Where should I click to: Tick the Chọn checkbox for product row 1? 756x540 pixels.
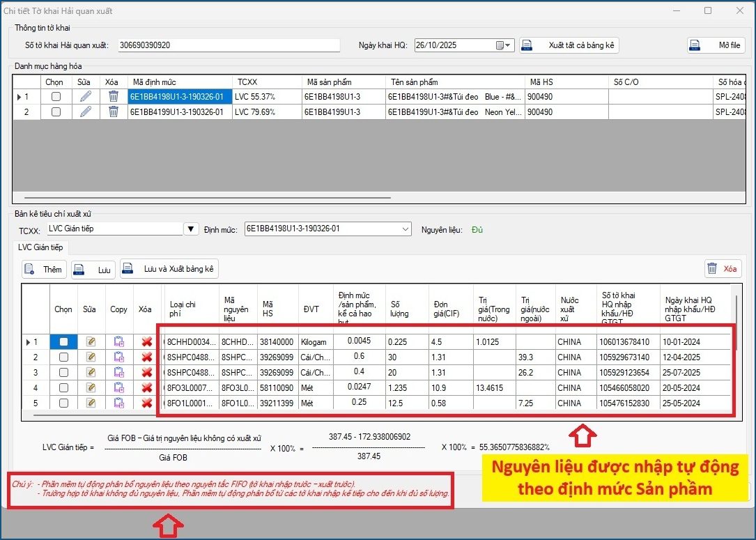[x=56, y=97]
